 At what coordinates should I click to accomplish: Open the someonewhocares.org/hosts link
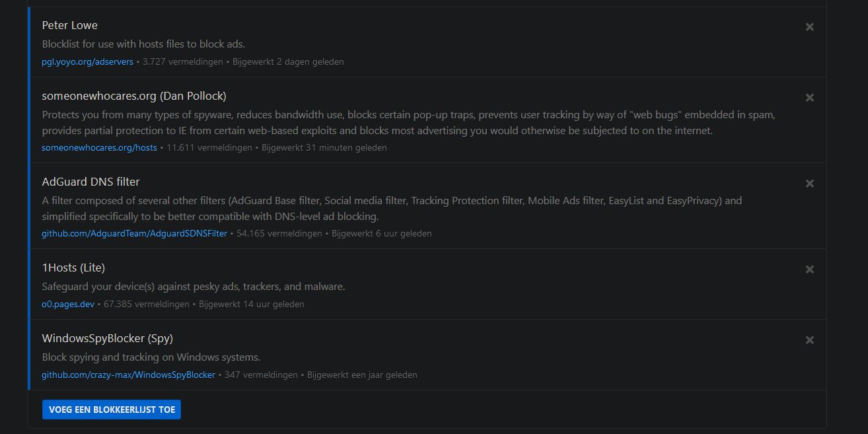pyautogui.click(x=99, y=147)
